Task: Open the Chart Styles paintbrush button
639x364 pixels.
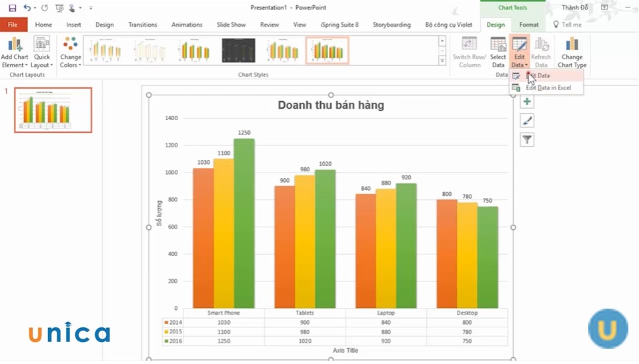Action: [x=527, y=121]
